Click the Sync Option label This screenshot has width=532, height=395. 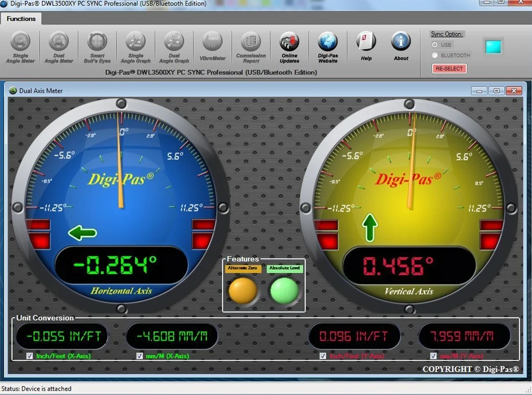click(x=447, y=34)
